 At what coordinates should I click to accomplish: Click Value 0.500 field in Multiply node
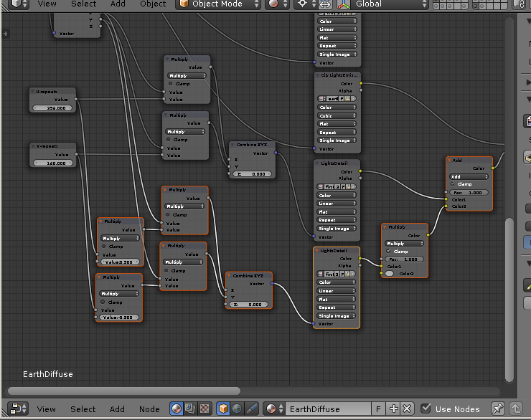(x=120, y=262)
